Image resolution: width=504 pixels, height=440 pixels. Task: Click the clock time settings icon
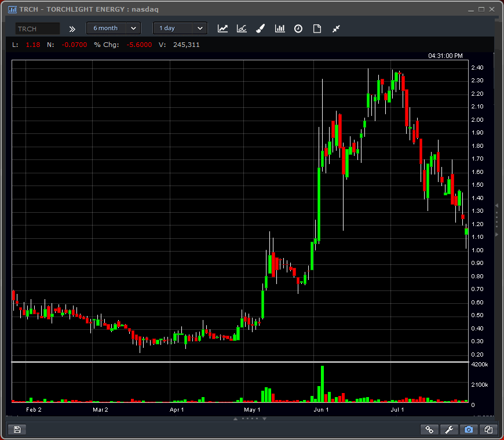(298, 28)
